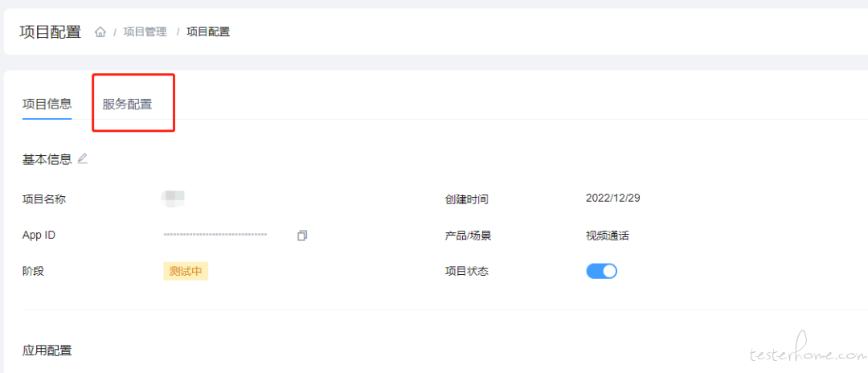Click the home icon in breadcrumb
The width and height of the screenshot is (868, 373).
[x=100, y=32]
